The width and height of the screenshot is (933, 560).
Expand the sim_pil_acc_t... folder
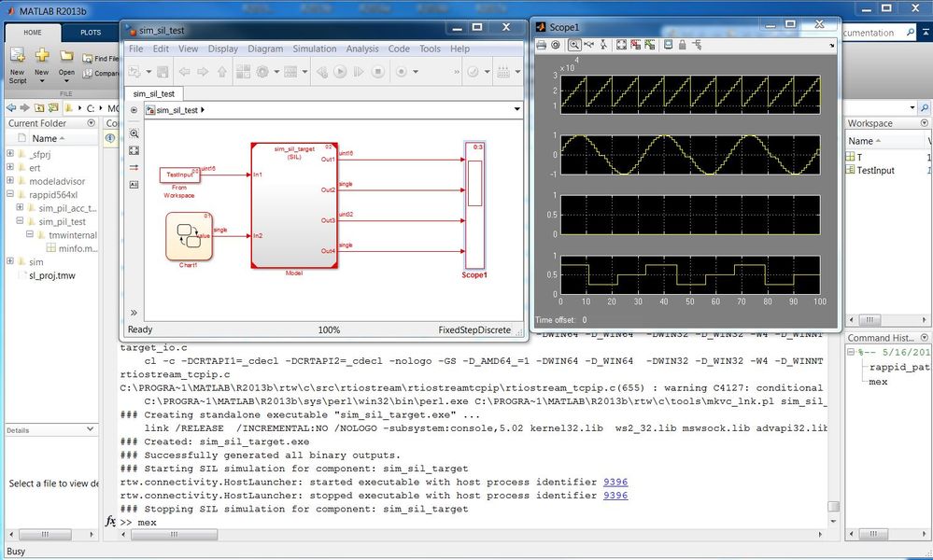(20, 207)
